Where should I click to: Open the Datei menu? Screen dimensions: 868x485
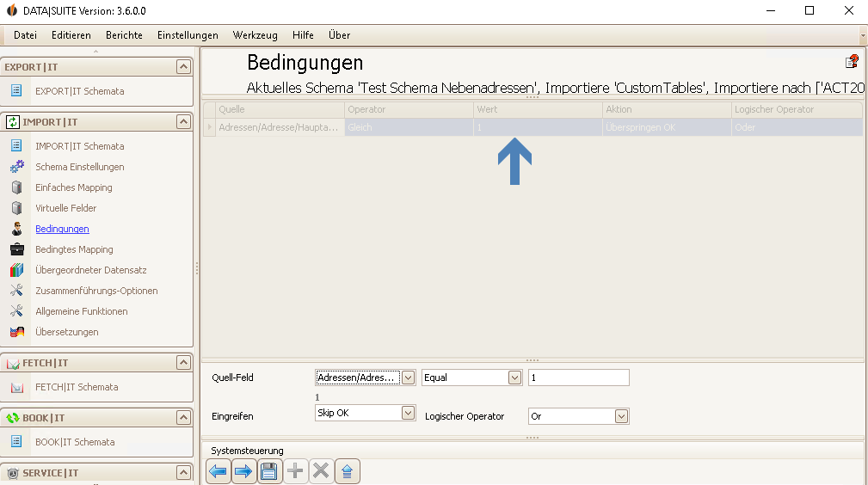26,35
